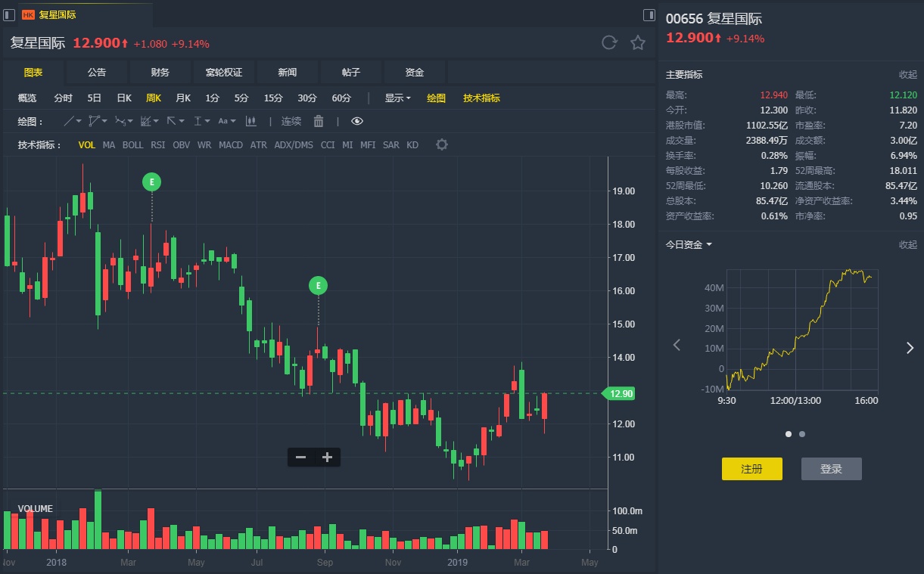Refresh the 复星国际 quote data
924x574 pixels.
coord(609,43)
